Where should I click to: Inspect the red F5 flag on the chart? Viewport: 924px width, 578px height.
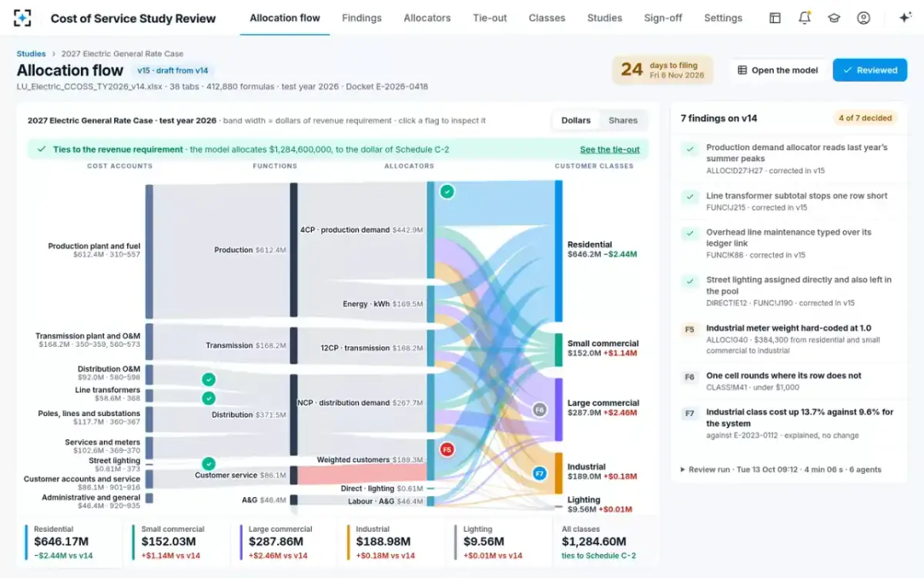pyautogui.click(x=447, y=449)
